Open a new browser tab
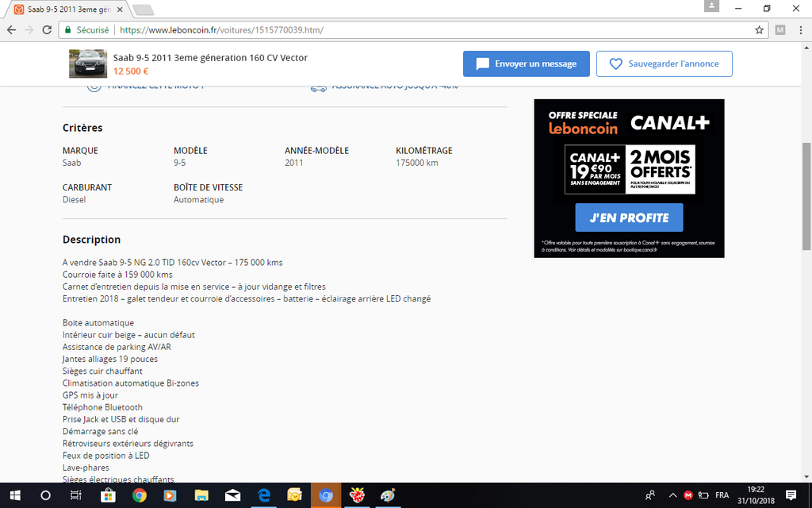This screenshot has width=812, height=508. point(143,10)
